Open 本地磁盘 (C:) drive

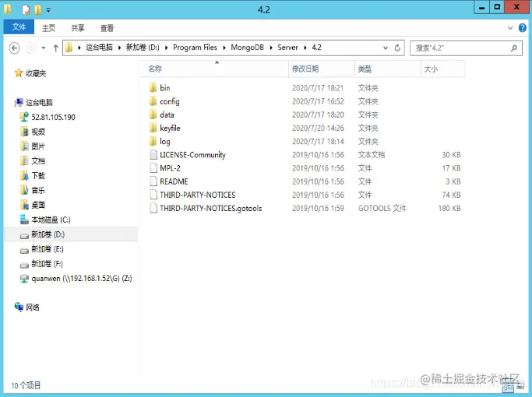click(51, 220)
